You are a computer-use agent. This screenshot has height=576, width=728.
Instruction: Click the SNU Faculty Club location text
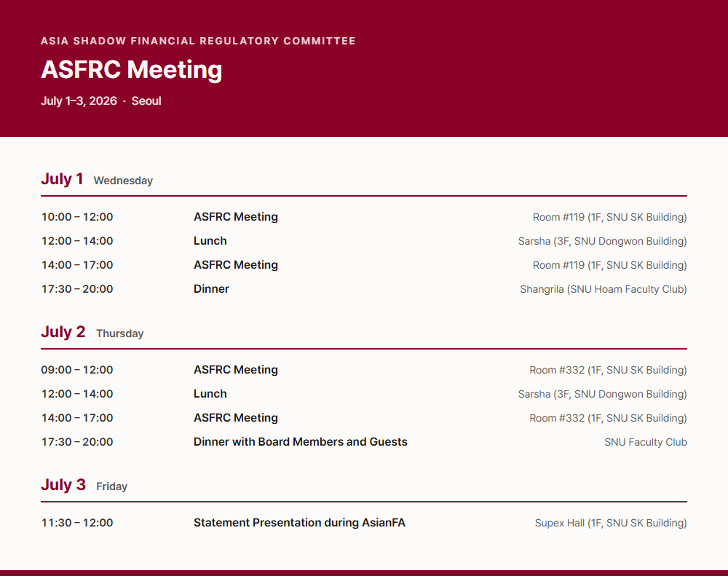pos(645,442)
